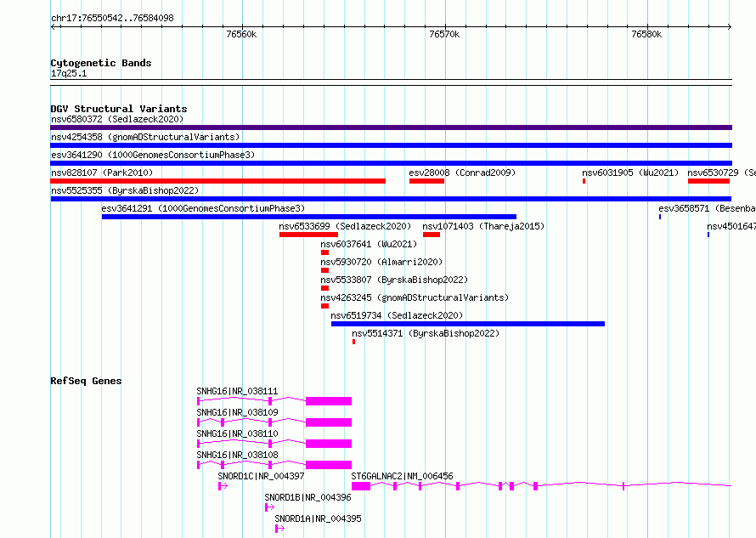Open the SNORD1C|NR_004397 label
The image size is (756, 538).
[x=261, y=476]
